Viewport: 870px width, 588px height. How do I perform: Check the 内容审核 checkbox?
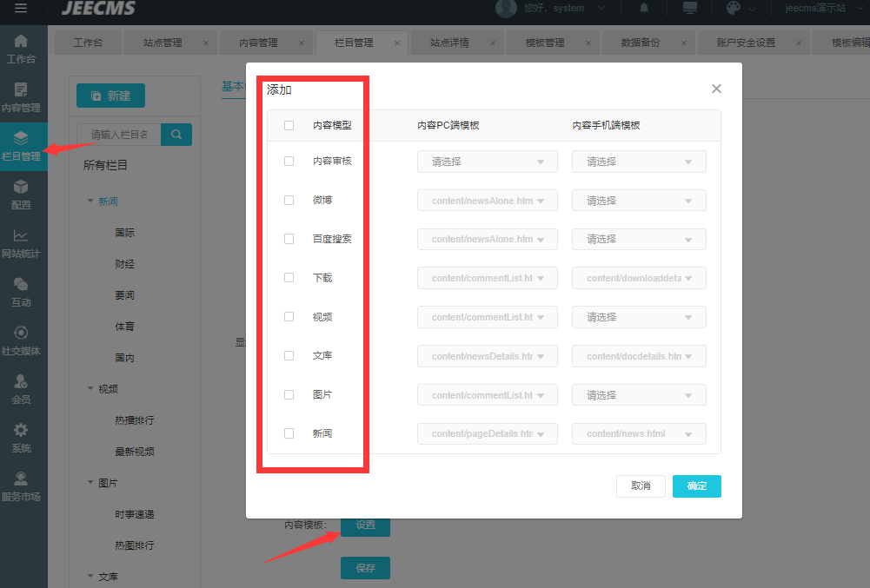[289, 161]
